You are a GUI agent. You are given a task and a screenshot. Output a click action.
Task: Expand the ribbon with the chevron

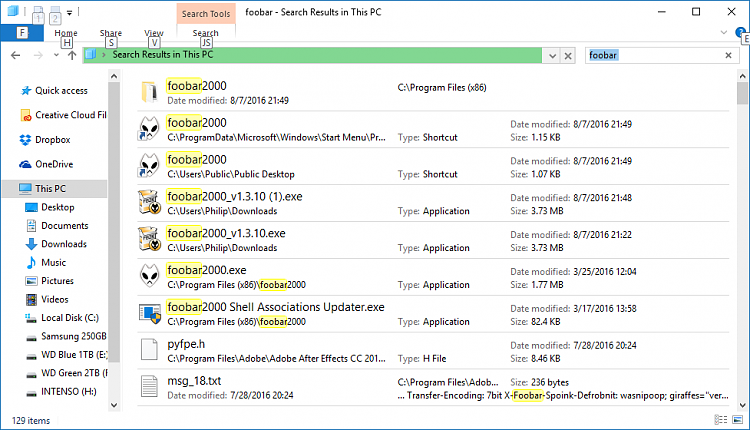(x=724, y=33)
